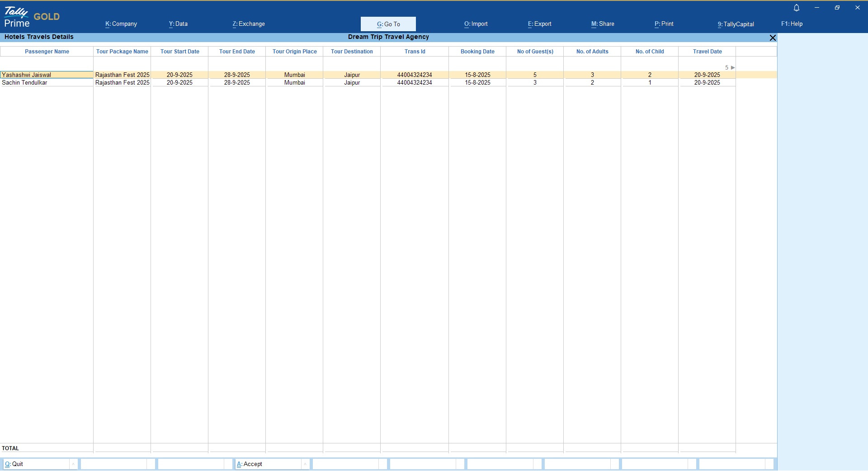Open the Share menu
868x471 pixels.
pyautogui.click(x=603, y=24)
